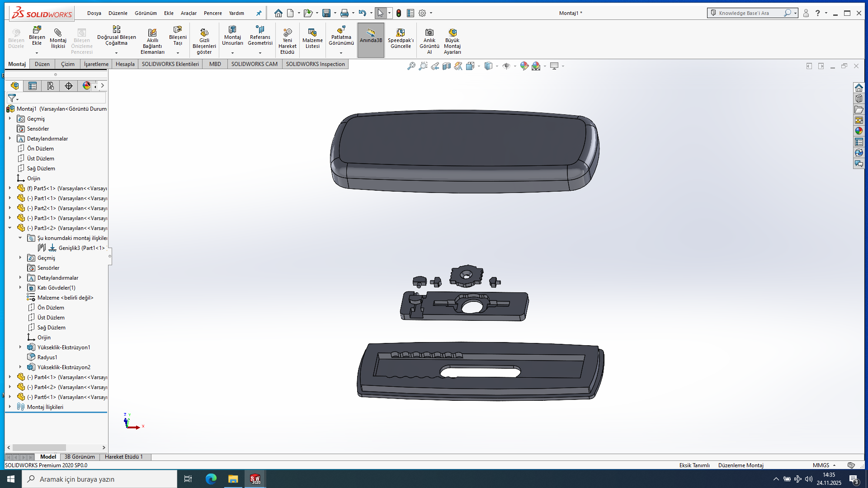Open the Appearances color ball in task pane
This screenshot has height=488, width=868.
[859, 131]
